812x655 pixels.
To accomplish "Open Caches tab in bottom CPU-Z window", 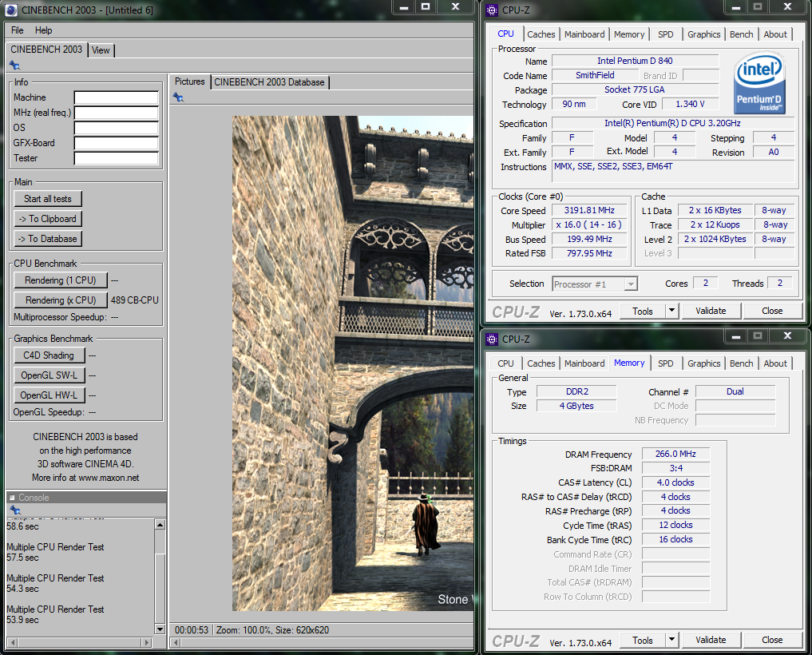I will coord(541,363).
